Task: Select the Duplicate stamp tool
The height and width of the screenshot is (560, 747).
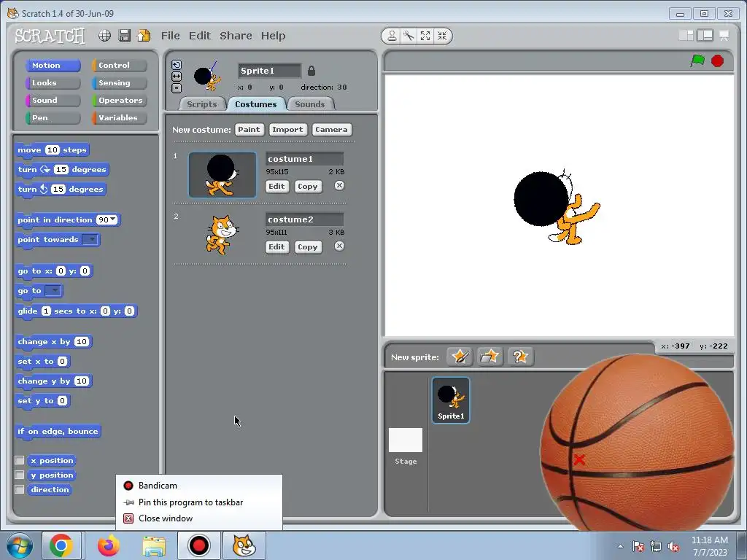Action: coord(392,36)
